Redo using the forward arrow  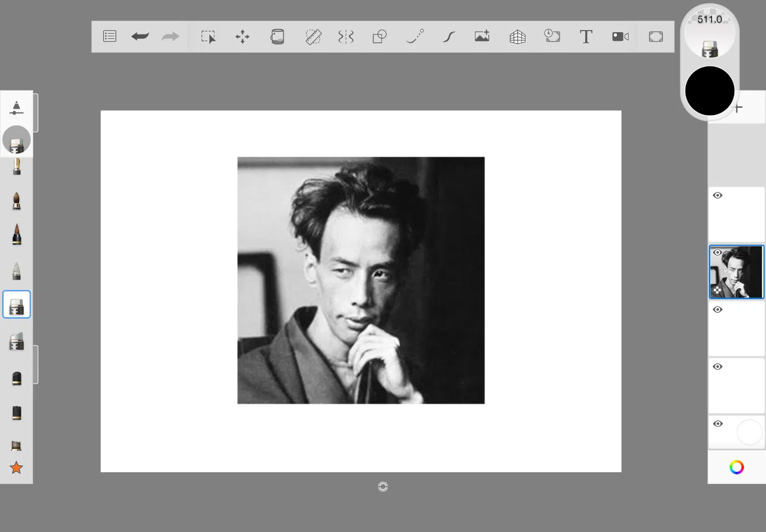pyautogui.click(x=171, y=36)
